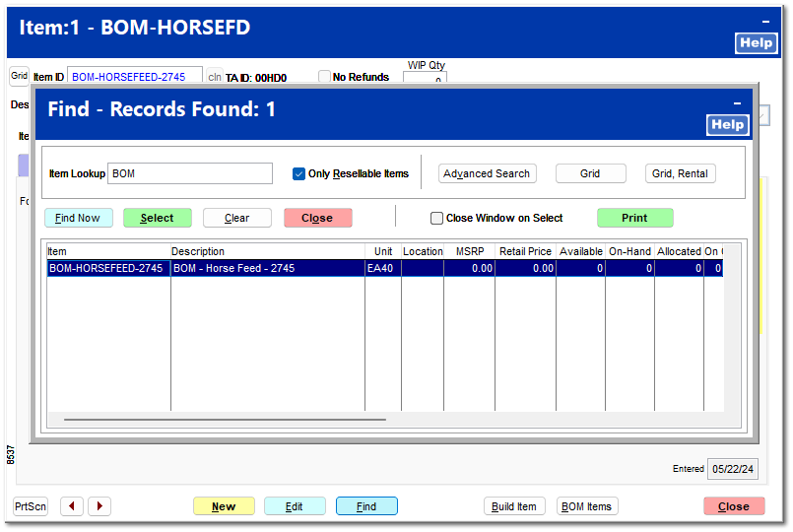The width and height of the screenshot is (793, 532).
Task: Print the find results
Action: click(x=634, y=218)
